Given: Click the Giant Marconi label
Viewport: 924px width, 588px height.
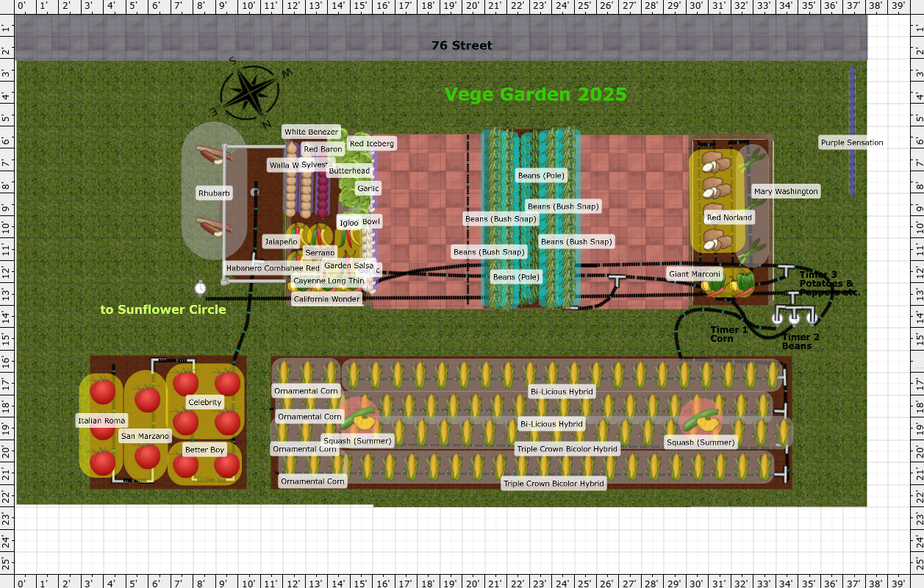Looking at the screenshot, I should 695,273.
